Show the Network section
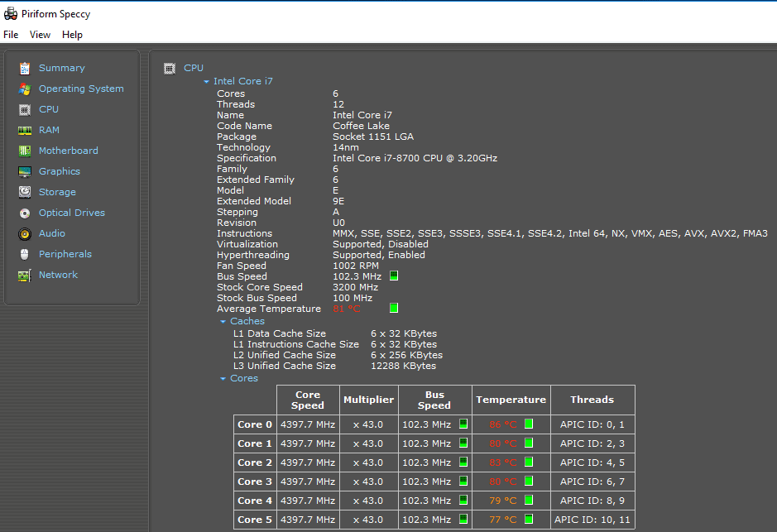This screenshot has height=532, width=777. point(59,275)
